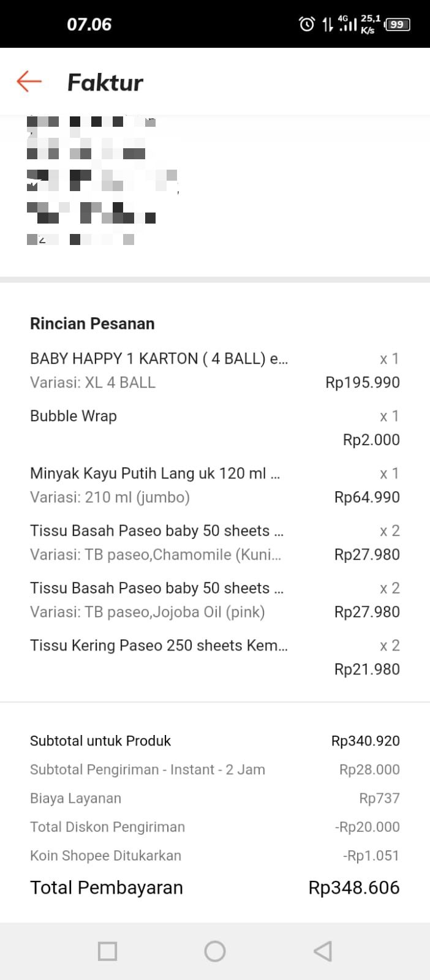Open the BABY HAPPY 1 KARTON item
This screenshot has width=430, height=980.
pos(159,358)
